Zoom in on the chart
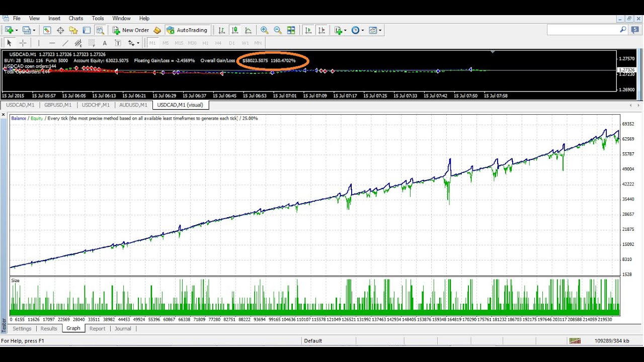The width and height of the screenshot is (644, 362). (x=264, y=30)
